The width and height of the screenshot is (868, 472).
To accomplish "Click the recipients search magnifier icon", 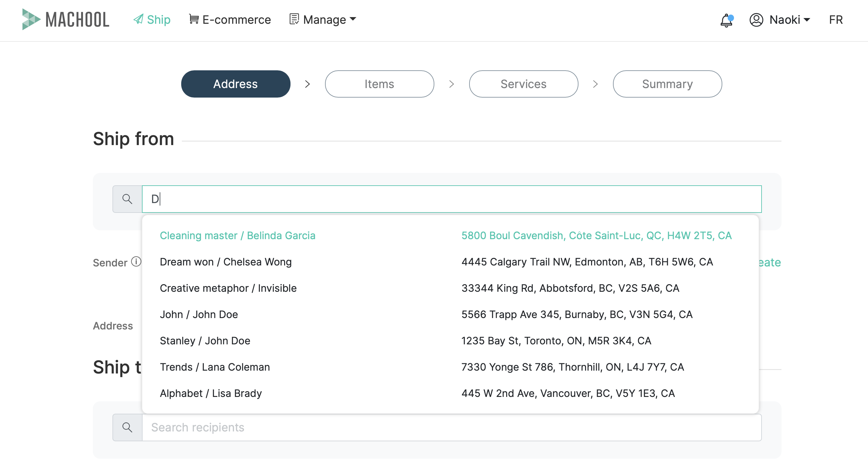I will click(127, 427).
